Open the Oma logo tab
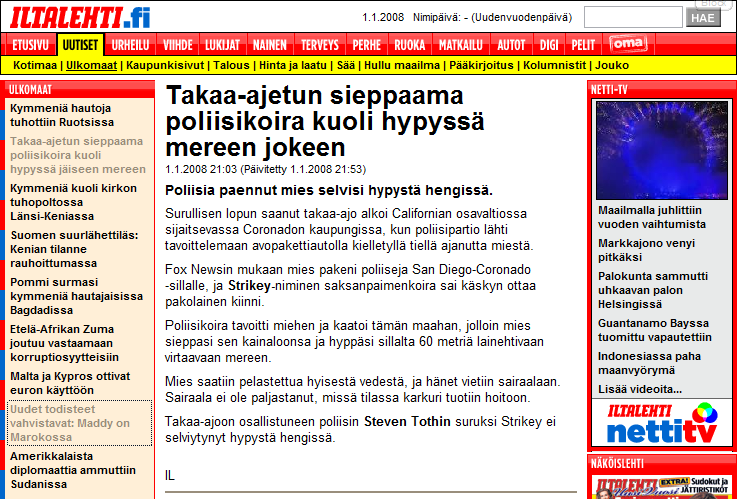737x499 pixels. [x=628, y=45]
